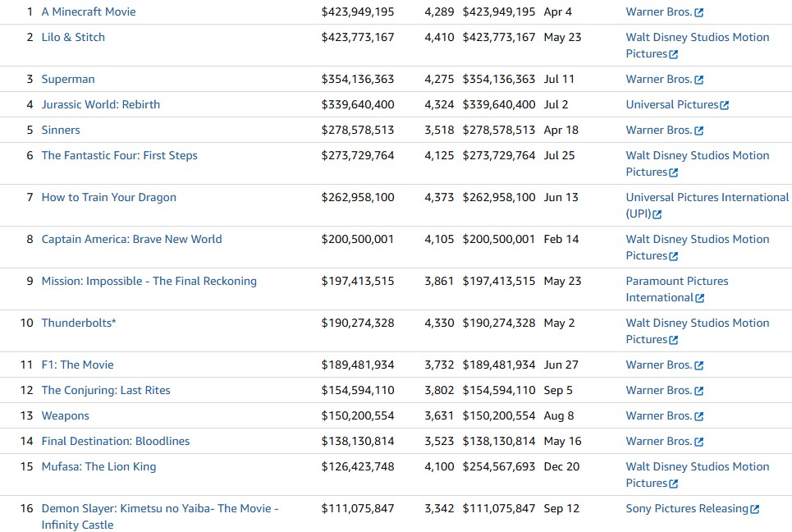Open Demon Slayer Infinity Castle movie link
The image size is (792, 532).
click(159, 508)
